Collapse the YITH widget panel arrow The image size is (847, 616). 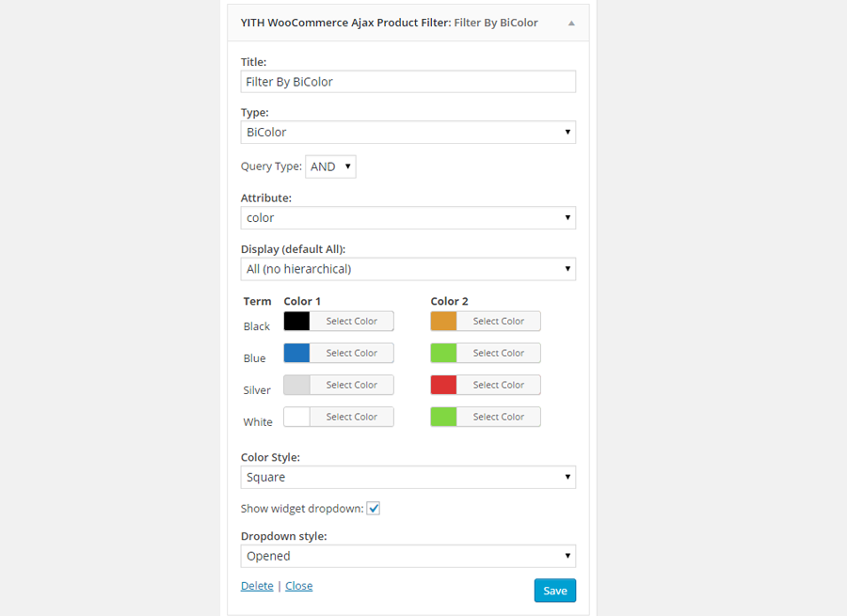tap(571, 24)
